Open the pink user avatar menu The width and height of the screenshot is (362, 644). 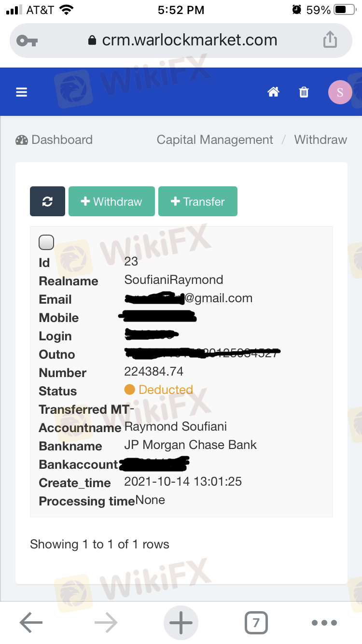pos(340,92)
